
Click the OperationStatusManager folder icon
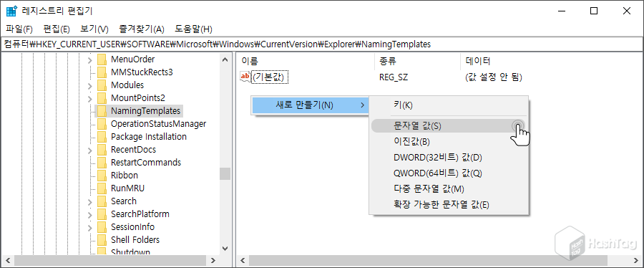click(102, 124)
